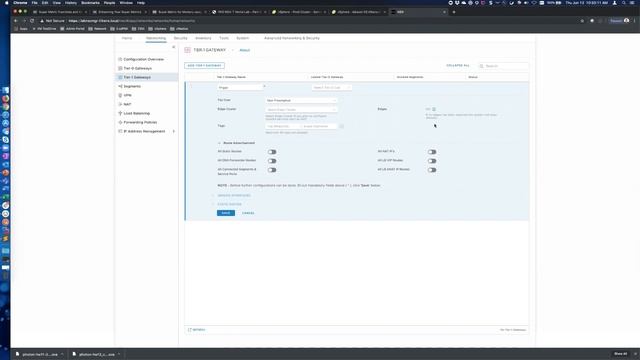640x360 pixels.
Task: Click NAT sidebar icon
Action: tap(120, 104)
